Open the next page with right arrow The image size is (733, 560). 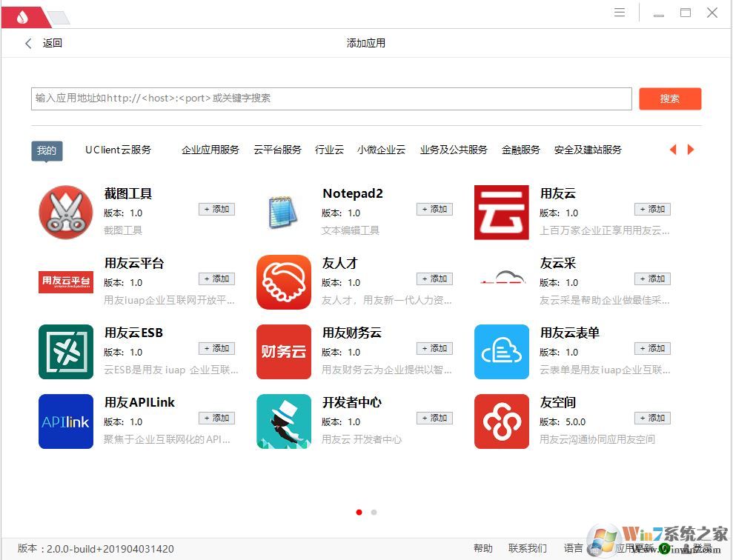(x=691, y=149)
